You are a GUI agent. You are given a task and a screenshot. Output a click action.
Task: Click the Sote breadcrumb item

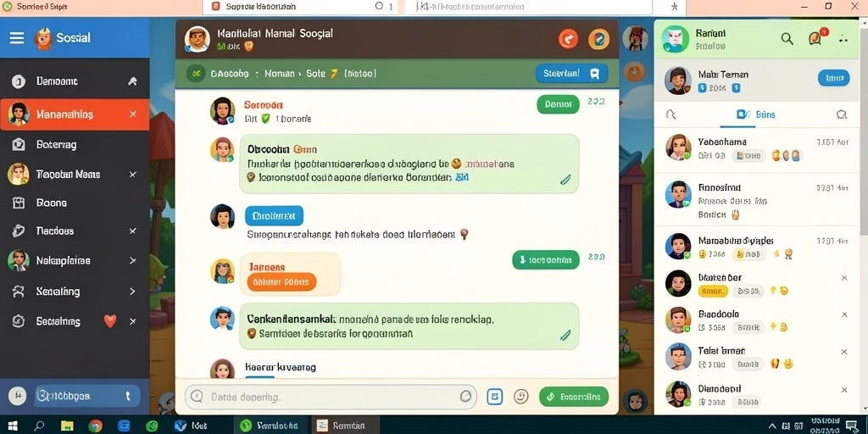click(x=316, y=73)
